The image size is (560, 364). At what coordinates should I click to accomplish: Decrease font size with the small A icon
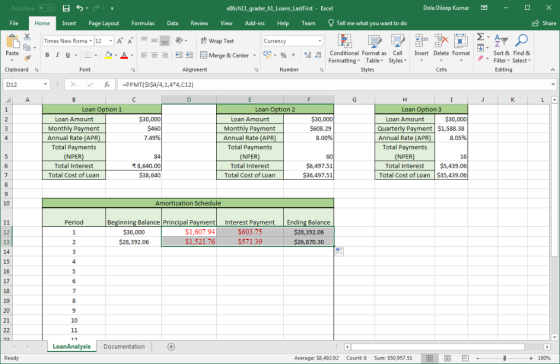[130, 41]
